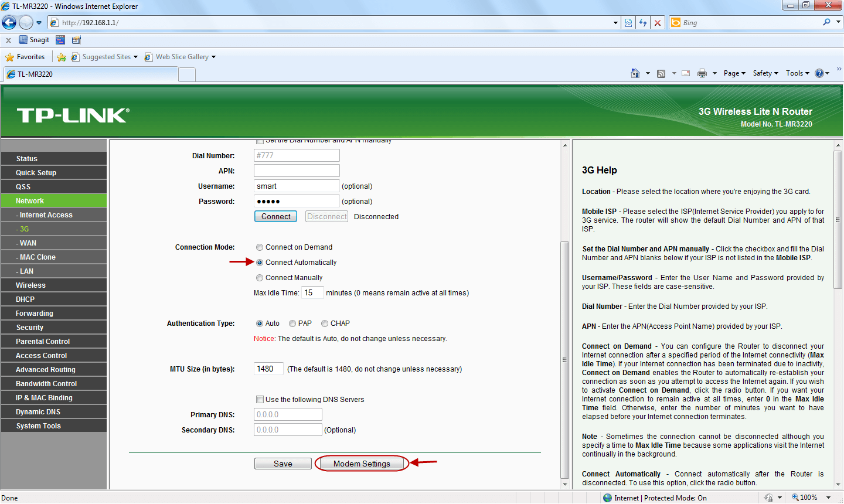Open Wireless settings in sidebar
This screenshot has height=504, width=844.
[x=54, y=285]
